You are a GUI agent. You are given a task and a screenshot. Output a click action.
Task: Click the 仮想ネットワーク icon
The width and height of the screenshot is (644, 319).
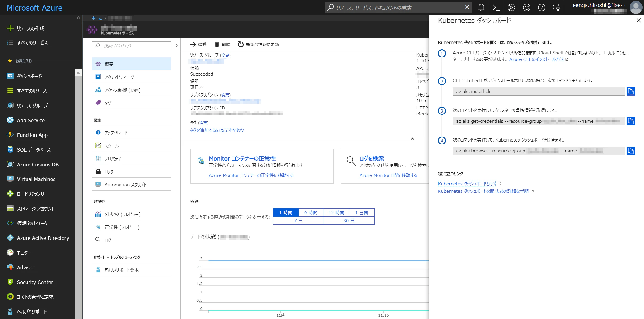(10, 223)
